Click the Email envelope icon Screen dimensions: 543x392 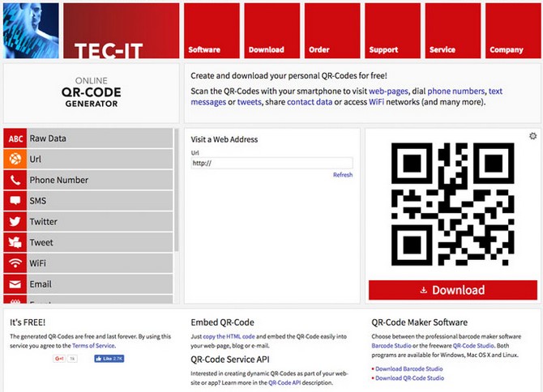pyautogui.click(x=15, y=284)
